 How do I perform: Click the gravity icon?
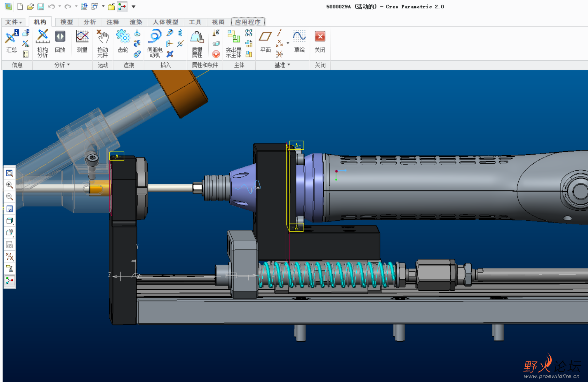(216, 33)
